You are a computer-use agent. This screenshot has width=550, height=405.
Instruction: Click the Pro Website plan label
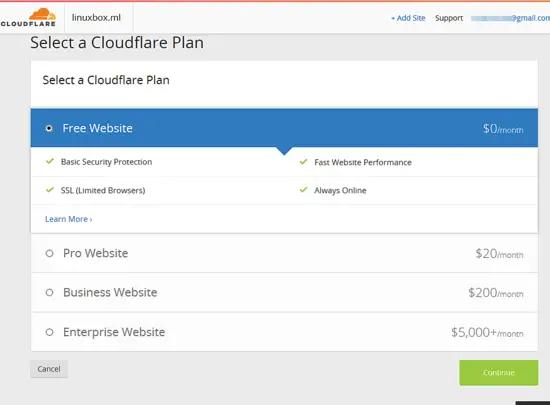click(x=95, y=253)
